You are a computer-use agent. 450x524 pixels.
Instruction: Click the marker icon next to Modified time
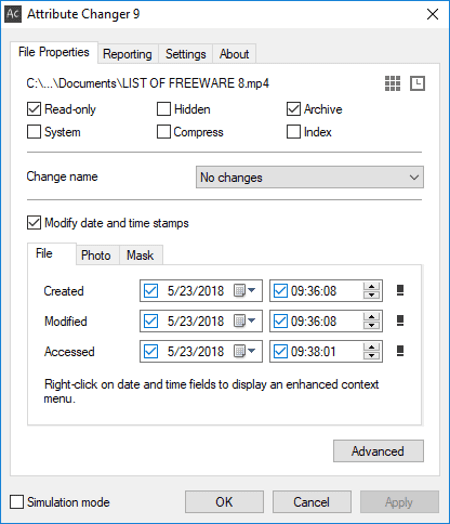[x=400, y=320]
